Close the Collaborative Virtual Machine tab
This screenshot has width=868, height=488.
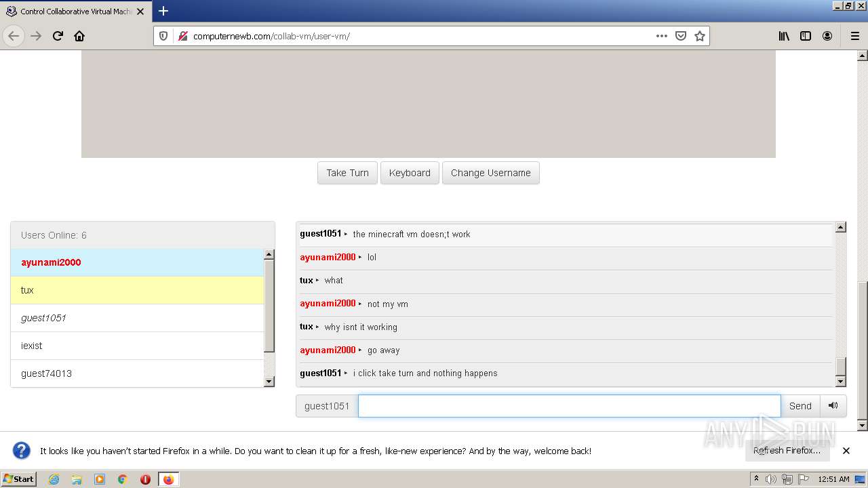[140, 12]
